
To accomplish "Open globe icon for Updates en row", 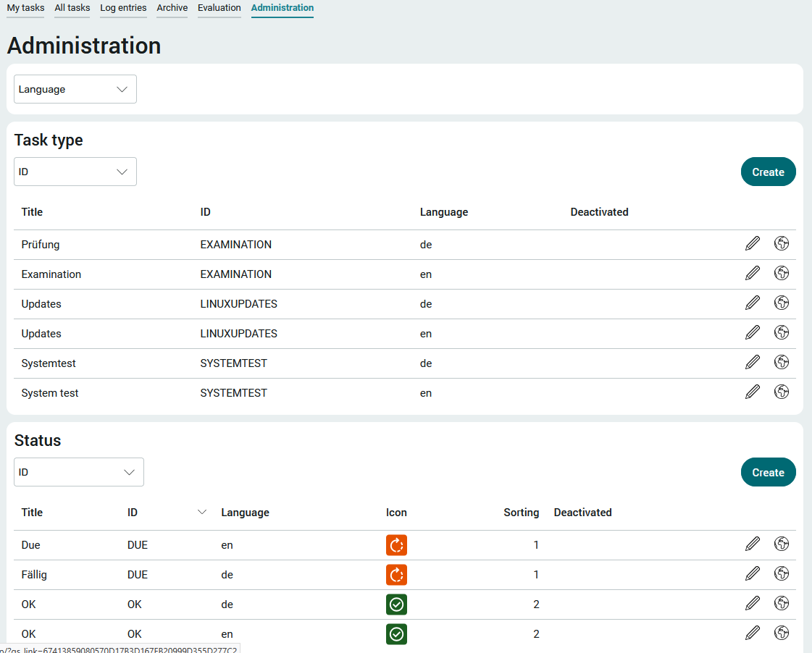I will 782,332.
